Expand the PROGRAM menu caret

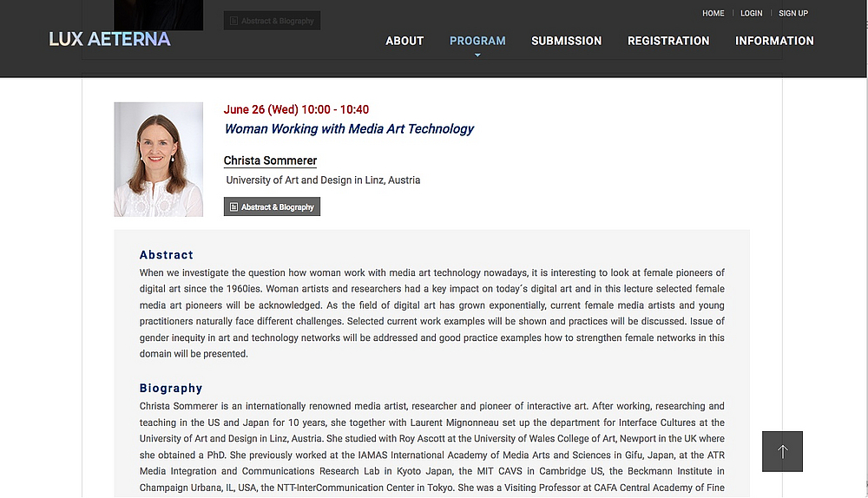pos(477,55)
